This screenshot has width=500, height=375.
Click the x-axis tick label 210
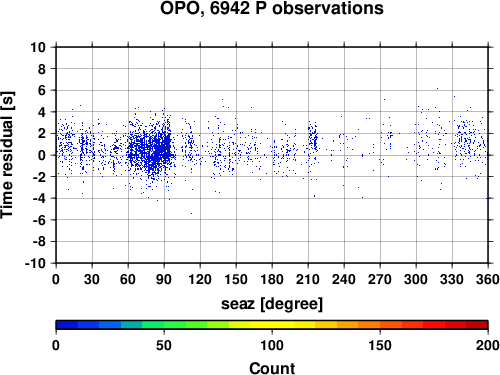(x=307, y=279)
